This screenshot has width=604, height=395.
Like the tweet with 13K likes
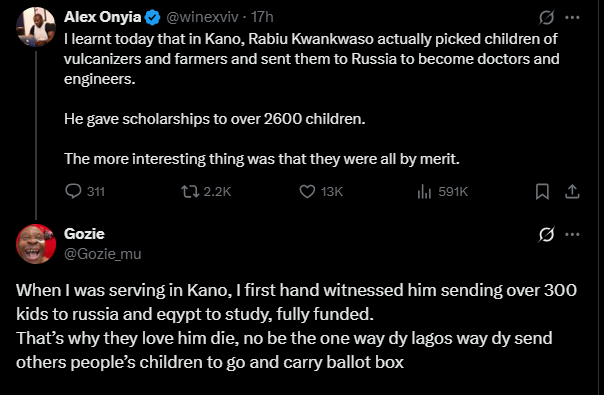(321, 191)
